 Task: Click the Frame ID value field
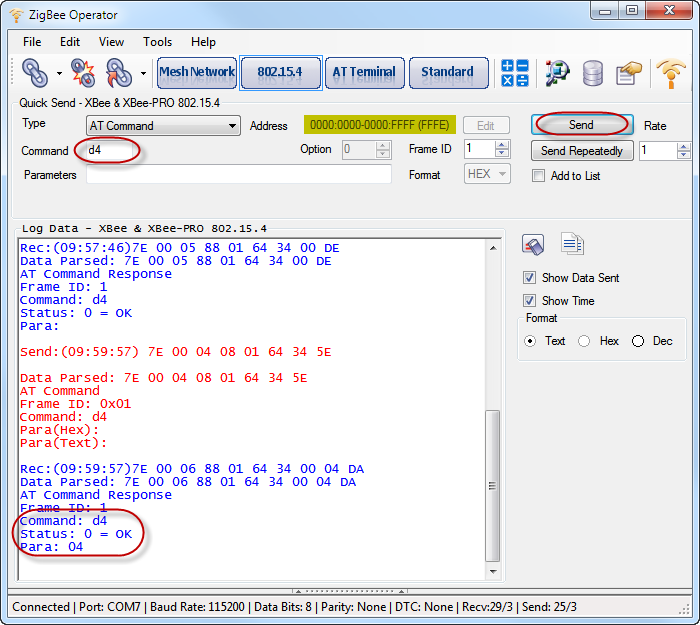[480, 149]
